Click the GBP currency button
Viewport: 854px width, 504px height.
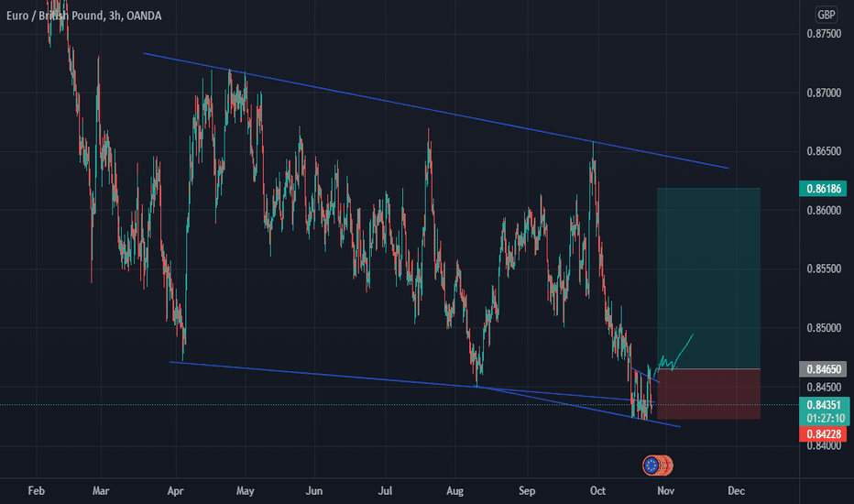826,15
